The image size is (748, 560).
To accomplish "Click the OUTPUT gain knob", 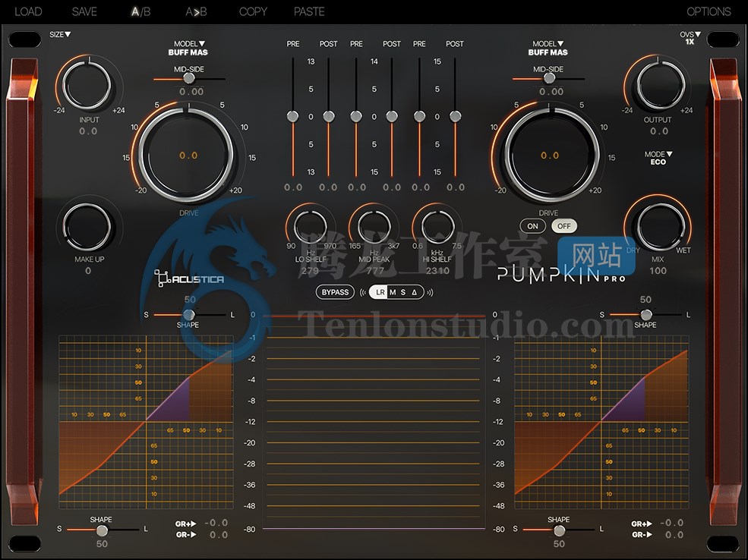I will coord(661,86).
